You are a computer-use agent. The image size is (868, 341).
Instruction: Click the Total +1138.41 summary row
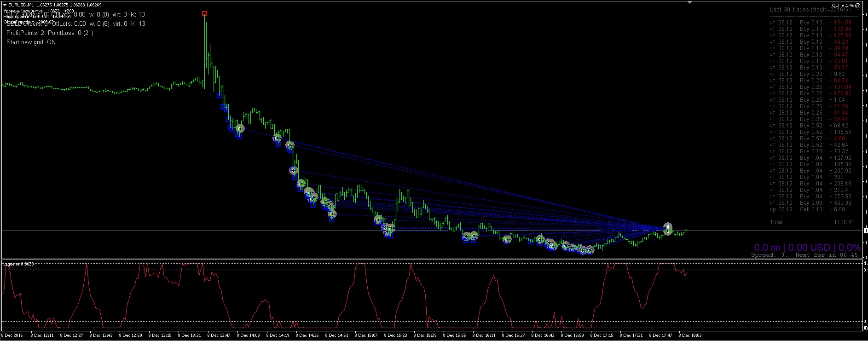tap(812, 222)
